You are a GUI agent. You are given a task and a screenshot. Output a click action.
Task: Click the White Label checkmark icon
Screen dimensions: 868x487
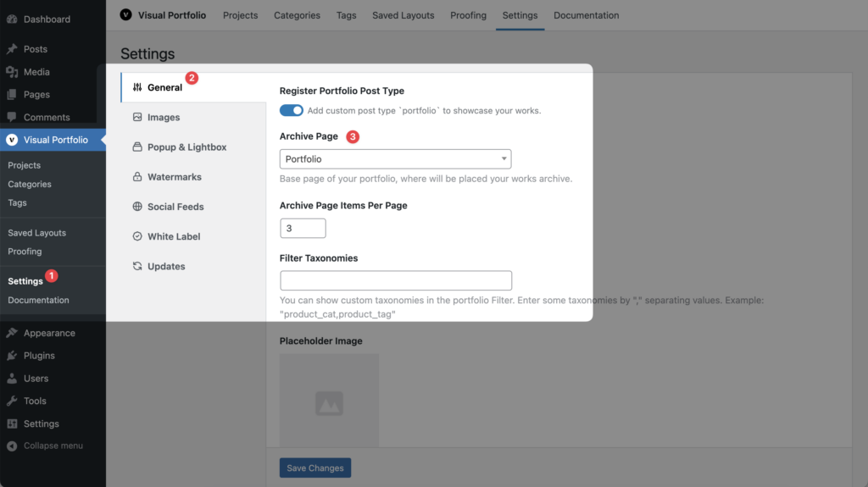[137, 236]
